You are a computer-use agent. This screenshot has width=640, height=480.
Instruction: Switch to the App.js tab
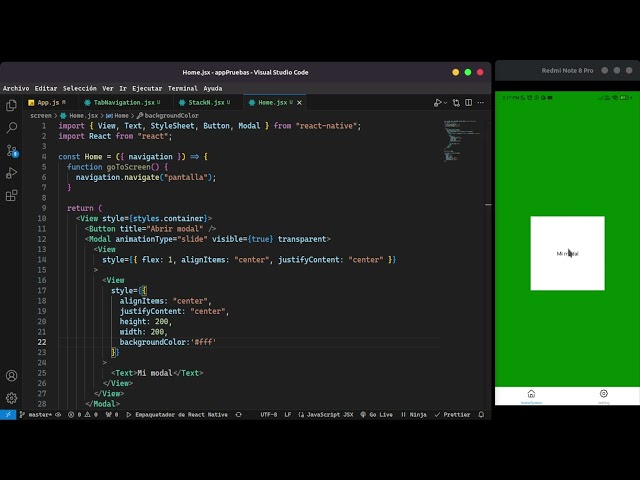48,102
